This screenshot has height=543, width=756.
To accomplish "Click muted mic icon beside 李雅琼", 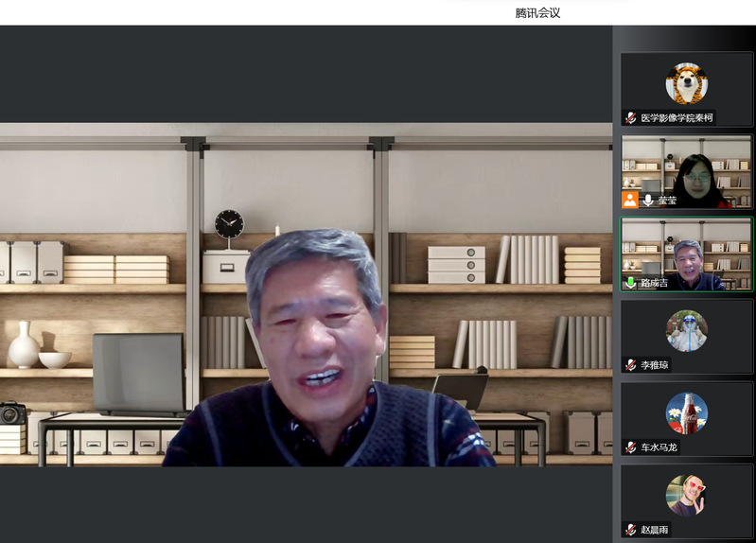I will (630, 365).
